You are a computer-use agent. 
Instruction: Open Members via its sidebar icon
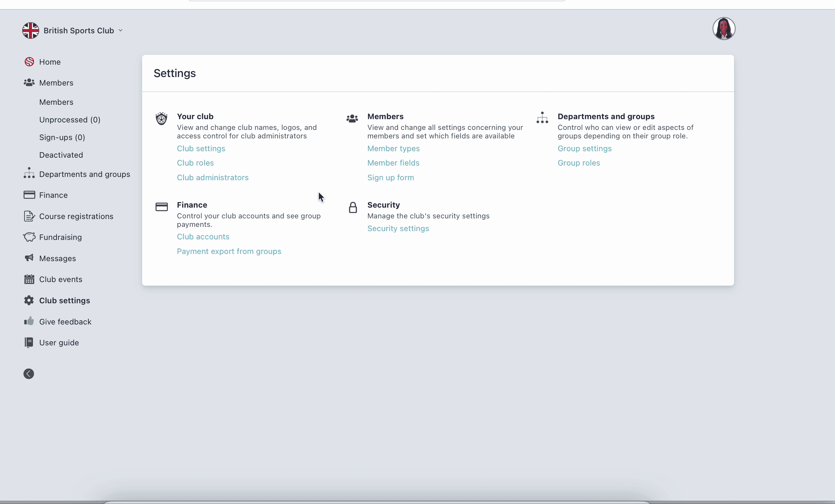29,83
